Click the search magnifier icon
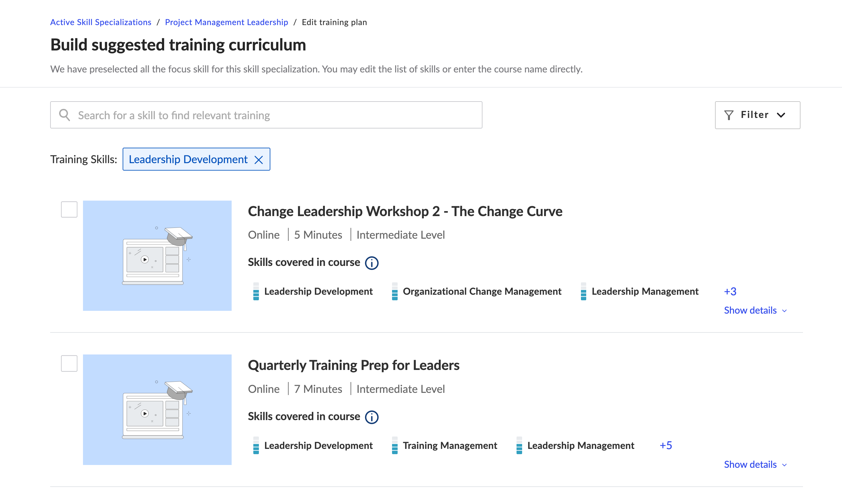The image size is (842, 504). pyautogui.click(x=64, y=115)
